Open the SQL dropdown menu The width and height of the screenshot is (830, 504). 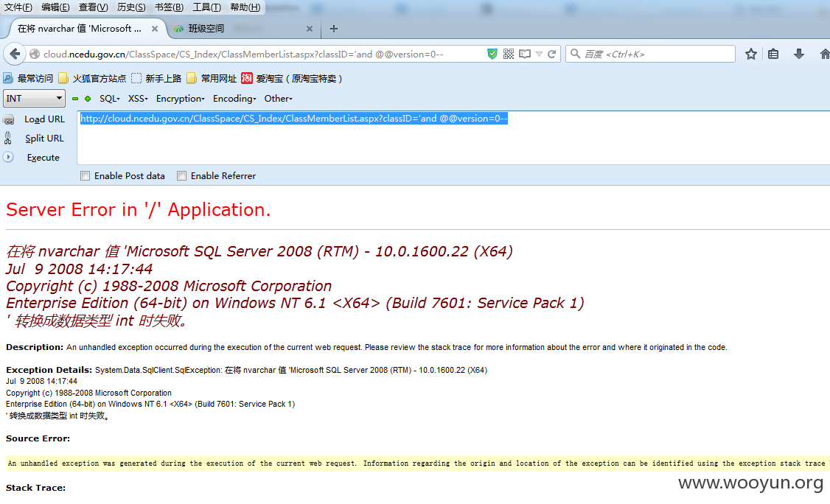pyautogui.click(x=110, y=99)
